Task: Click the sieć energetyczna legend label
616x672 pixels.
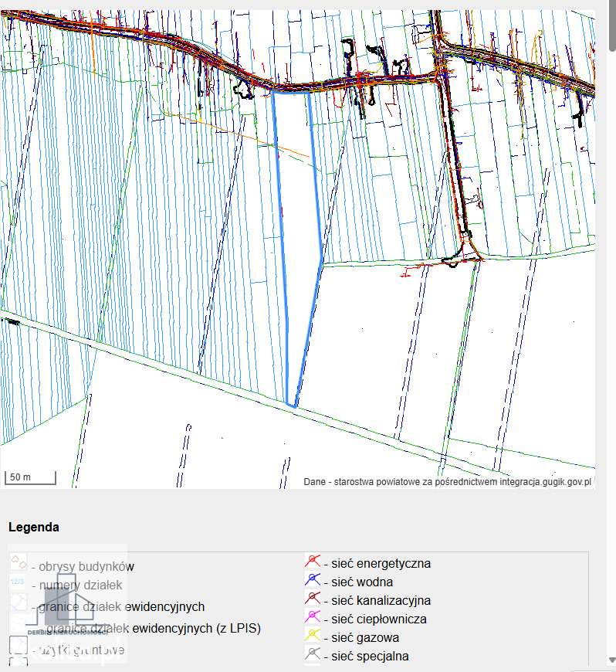Action: (381, 563)
